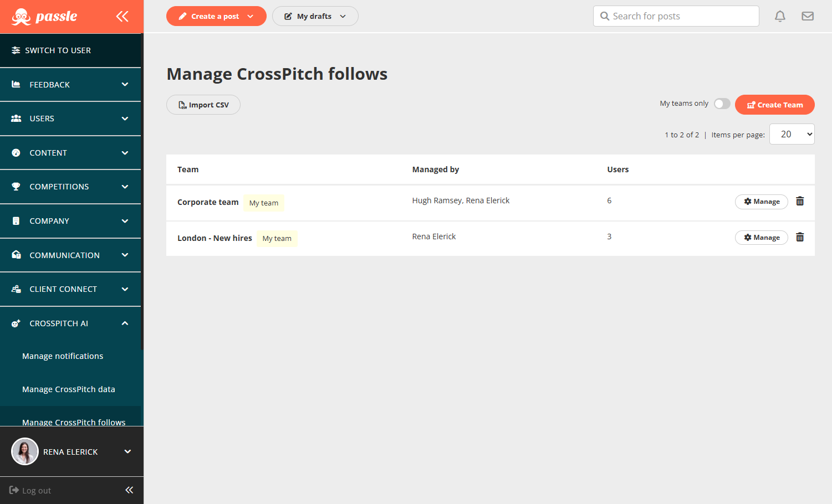Screen dimensions: 832x504
Task: Click the Content gauge icon
Action: coord(16,153)
